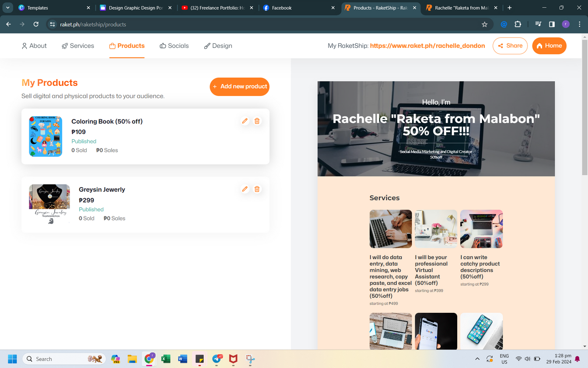Click Add new product button
Image resolution: width=588 pixels, height=368 pixels.
pyautogui.click(x=240, y=86)
